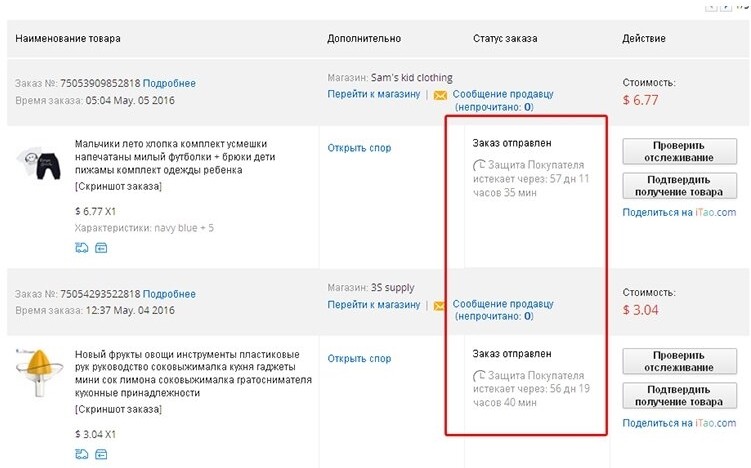The width and height of the screenshot is (751, 468).
Task: Go to 3S supply store link
Action: click(x=374, y=305)
